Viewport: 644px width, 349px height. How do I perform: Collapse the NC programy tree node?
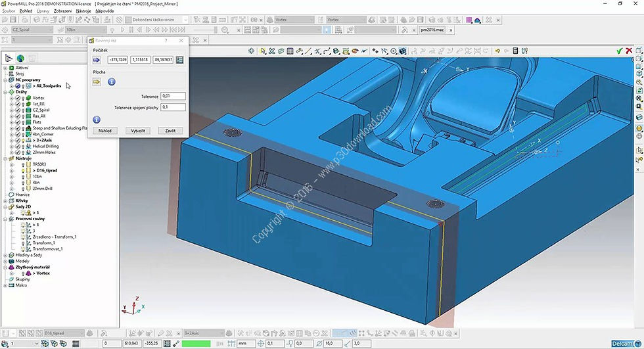5,80
